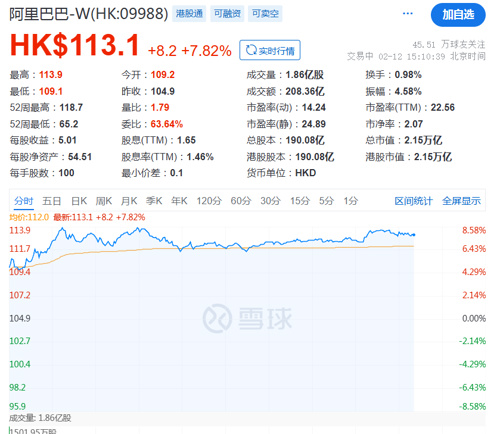This screenshot has width=500, height=434.
Task: Click the 今开 value 109.2
Action: point(163,75)
